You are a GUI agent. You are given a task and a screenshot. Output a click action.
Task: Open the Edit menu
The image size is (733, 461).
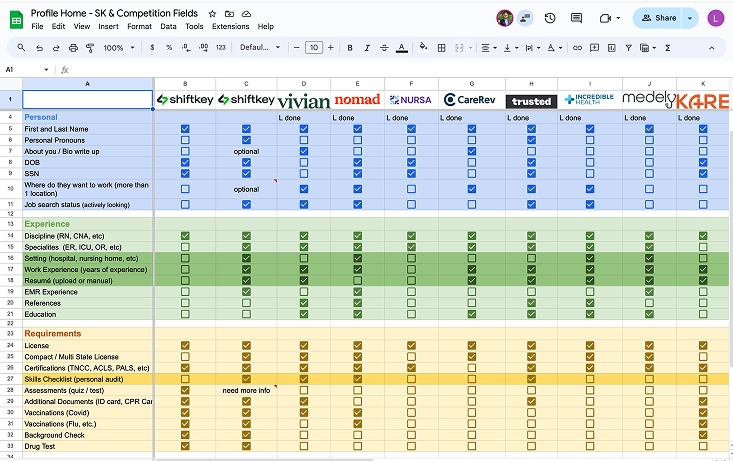tap(58, 27)
